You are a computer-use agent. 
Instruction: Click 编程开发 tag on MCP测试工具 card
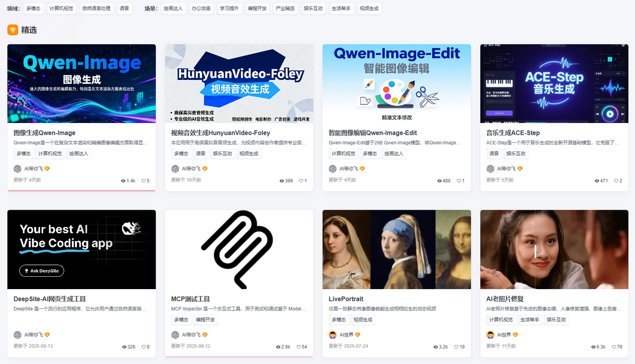(205, 320)
